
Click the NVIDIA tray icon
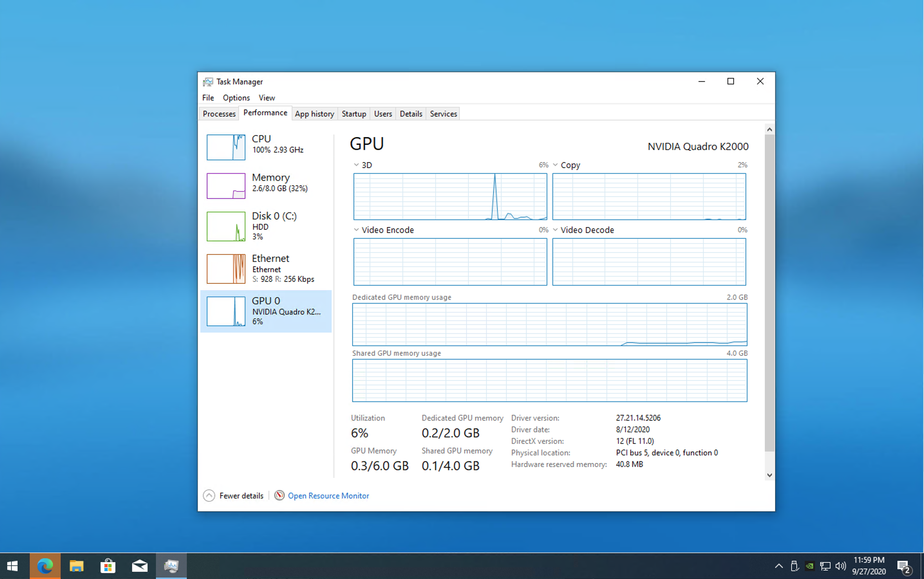pos(809,565)
